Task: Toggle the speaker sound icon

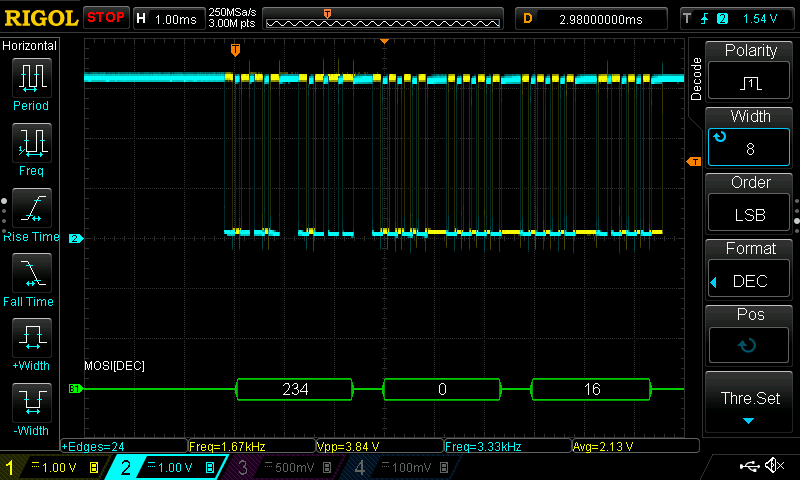Action: point(774,466)
